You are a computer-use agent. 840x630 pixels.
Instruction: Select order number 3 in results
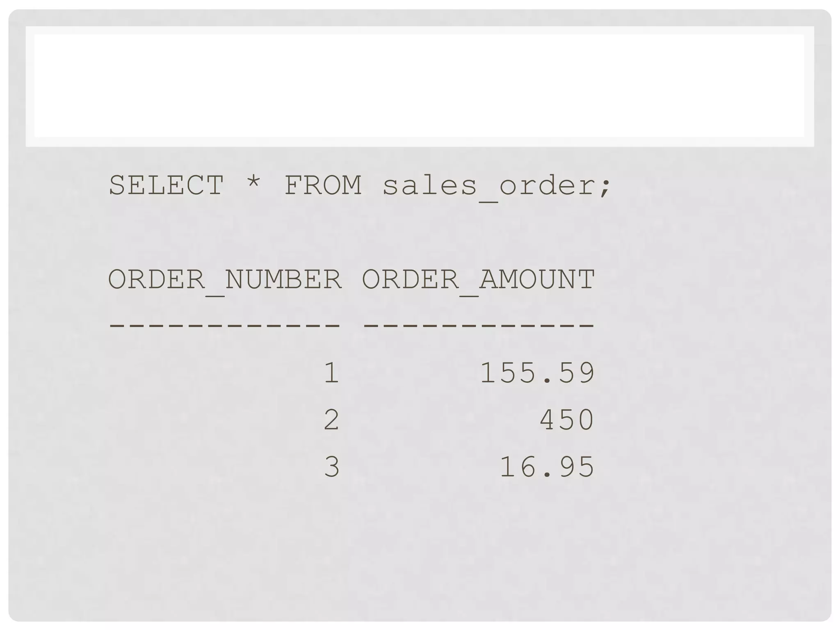[x=331, y=467]
